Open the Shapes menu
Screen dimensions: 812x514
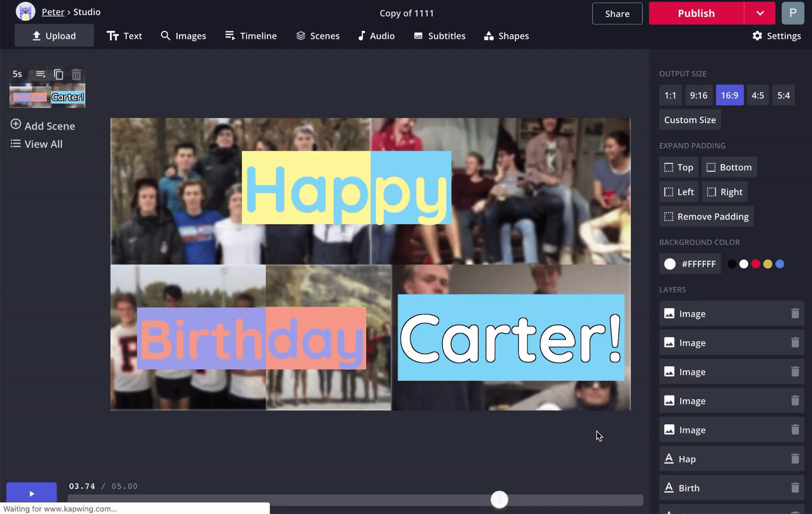point(506,36)
